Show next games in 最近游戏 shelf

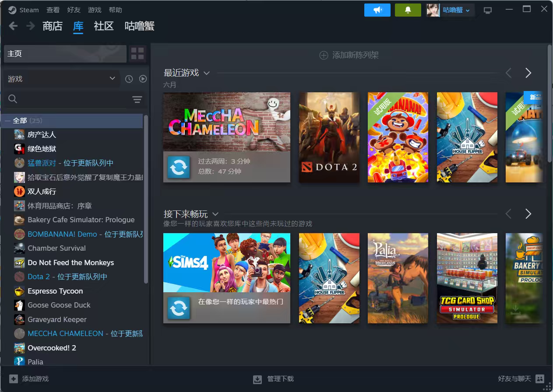click(528, 73)
